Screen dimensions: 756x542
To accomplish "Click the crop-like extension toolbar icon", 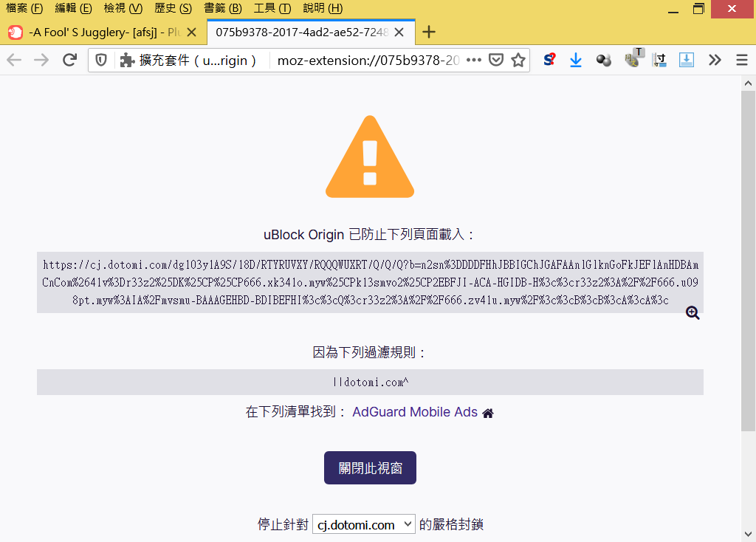I will point(659,61).
